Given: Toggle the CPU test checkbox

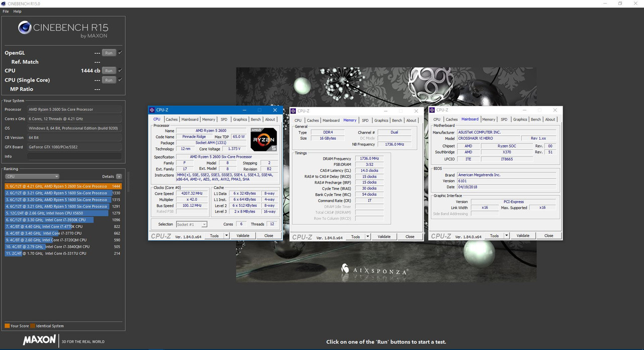Looking at the screenshot, I should click(120, 71).
